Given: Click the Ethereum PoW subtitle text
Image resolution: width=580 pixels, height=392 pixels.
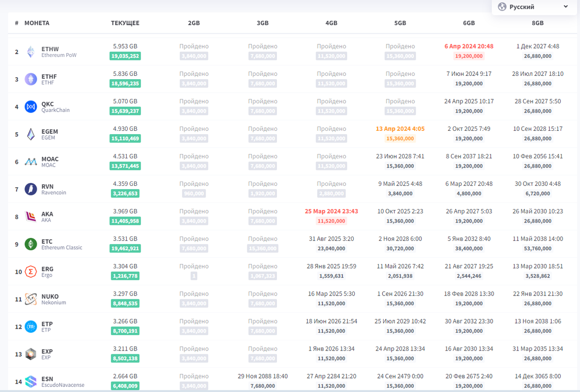Looking at the screenshot, I should (59, 55).
